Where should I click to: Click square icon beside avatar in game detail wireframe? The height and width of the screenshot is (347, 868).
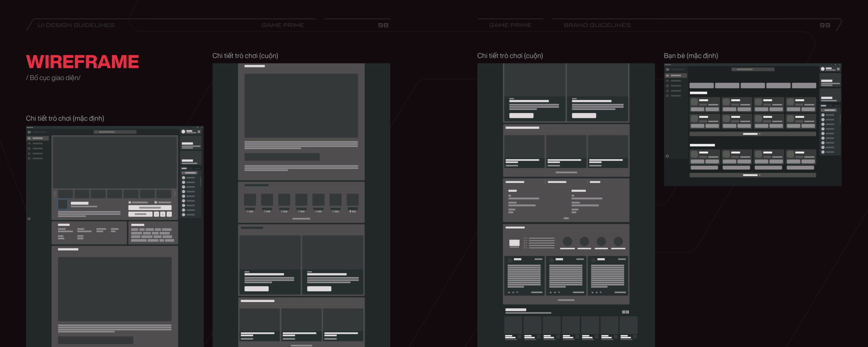click(199, 131)
